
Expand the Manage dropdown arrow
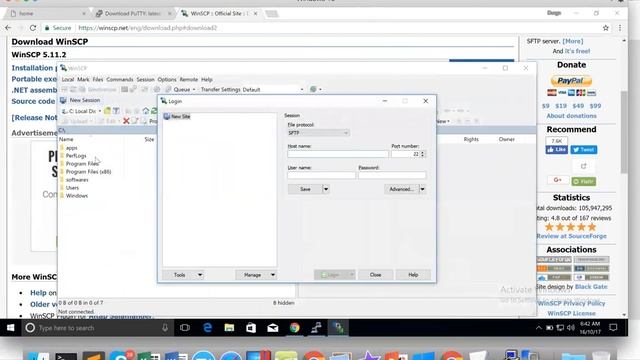point(273,275)
